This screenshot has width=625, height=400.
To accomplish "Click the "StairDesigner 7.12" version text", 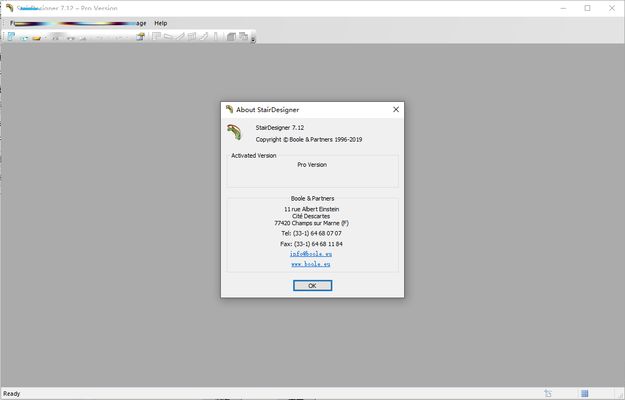I will [x=279, y=127].
